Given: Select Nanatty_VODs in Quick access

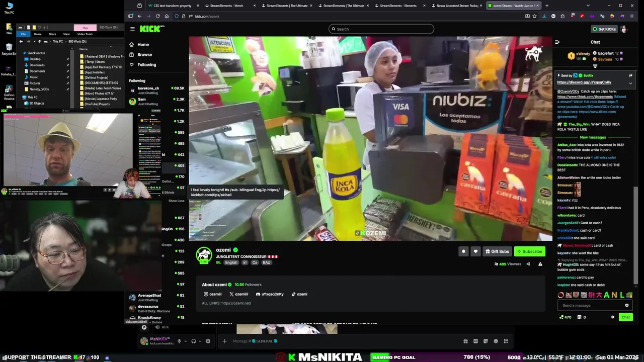Looking at the screenshot, I should click(39, 89).
